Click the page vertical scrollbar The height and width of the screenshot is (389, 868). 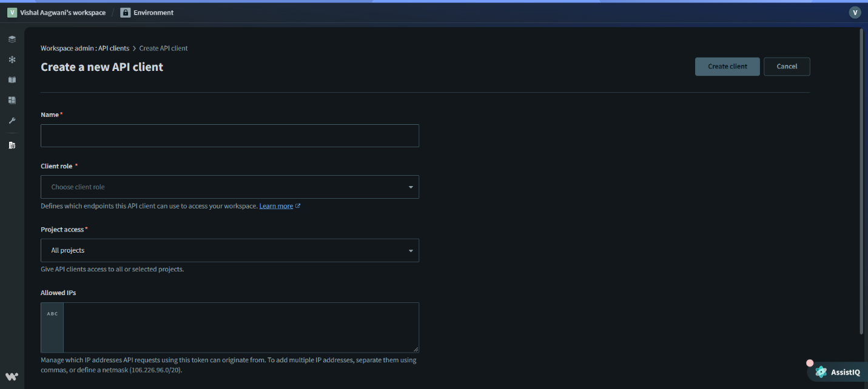pyautogui.click(x=861, y=182)
